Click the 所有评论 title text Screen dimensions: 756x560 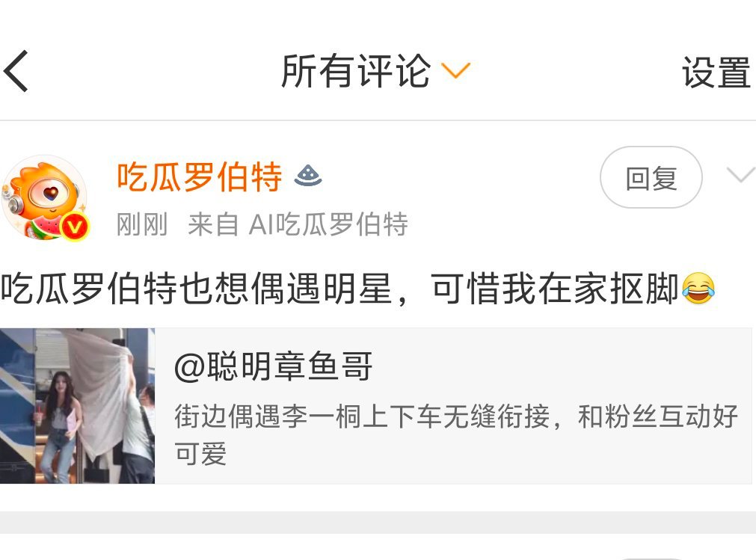pos(356,71)
